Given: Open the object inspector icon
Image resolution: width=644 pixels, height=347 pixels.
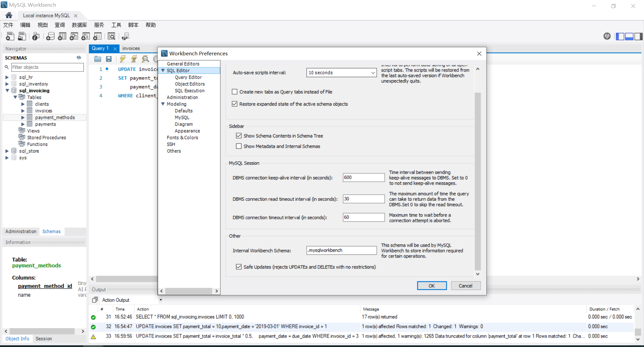Looking at the screenshot, I should (x=36, y=36).
